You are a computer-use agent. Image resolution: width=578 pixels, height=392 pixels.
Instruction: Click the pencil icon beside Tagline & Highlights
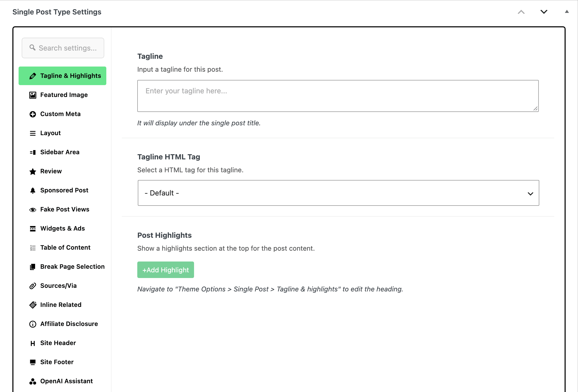pyautogui.click(x=33, y=76)
